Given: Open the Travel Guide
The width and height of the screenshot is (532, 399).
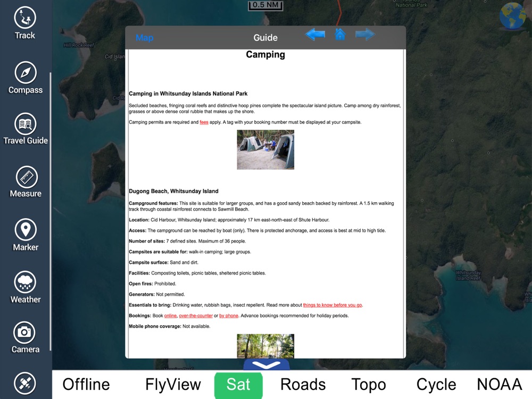Looking at the screenshot, I should [x=26, y=129].
